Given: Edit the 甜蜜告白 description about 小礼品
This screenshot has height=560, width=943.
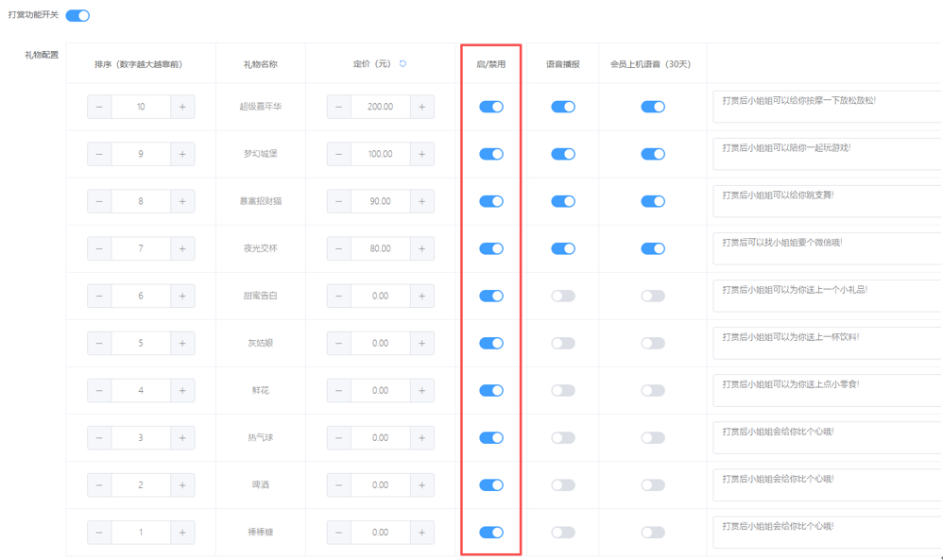Looking at the screenshot, I should pos(828,297).
